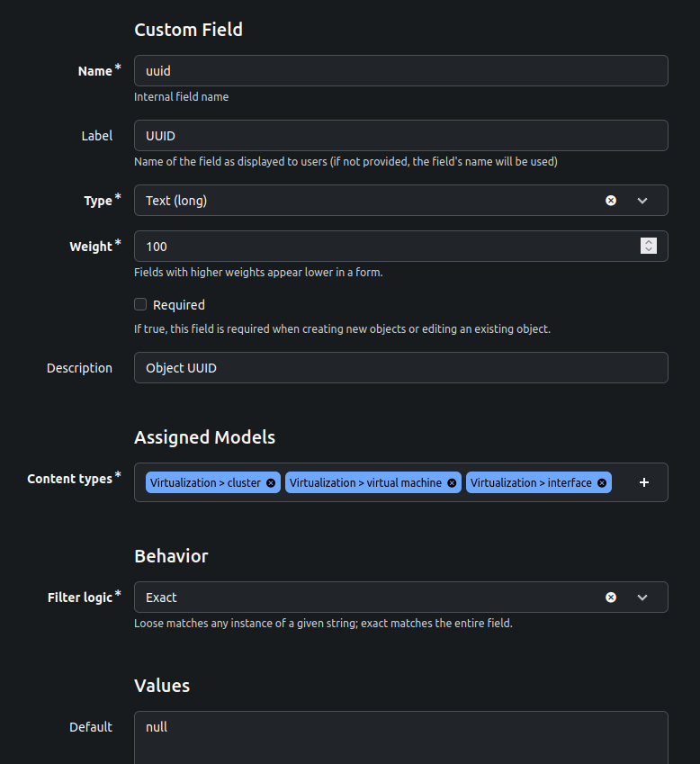Remove the Virtualization > cluster tag

(271, 483)
